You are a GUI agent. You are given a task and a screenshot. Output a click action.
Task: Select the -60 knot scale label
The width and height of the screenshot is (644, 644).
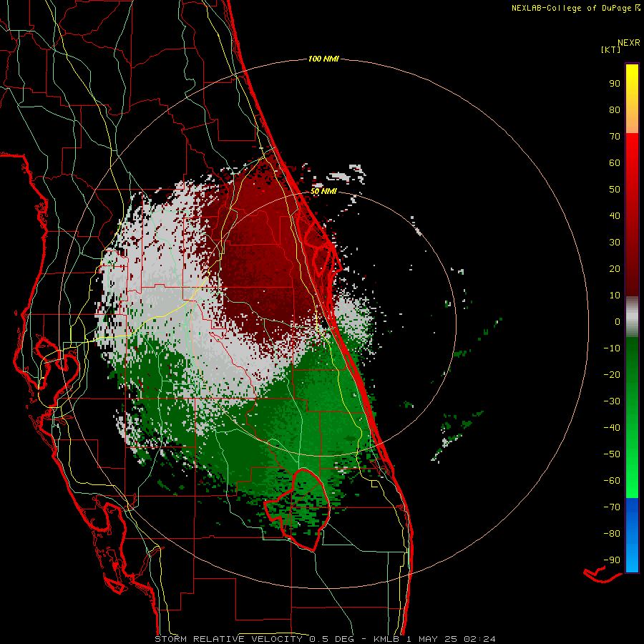(612, 481)
